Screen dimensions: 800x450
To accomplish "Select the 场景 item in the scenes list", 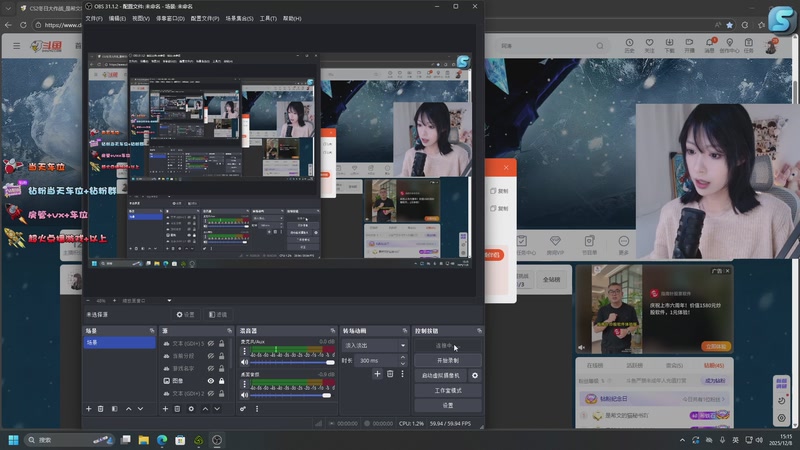I will (x=119, y=342).
